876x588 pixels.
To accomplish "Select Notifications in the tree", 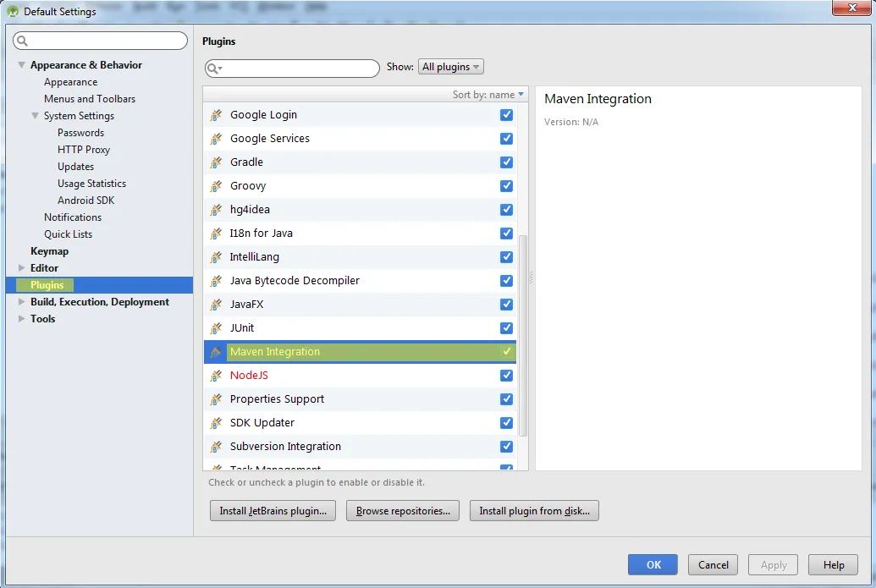I will coord(73,217).
